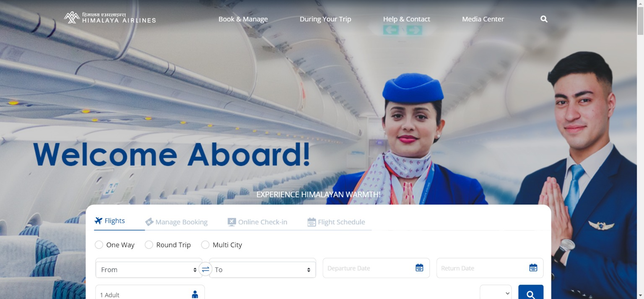Viewport: 644px width, 299px height.
Task: Swap From and To destinations
Action: 205,269
